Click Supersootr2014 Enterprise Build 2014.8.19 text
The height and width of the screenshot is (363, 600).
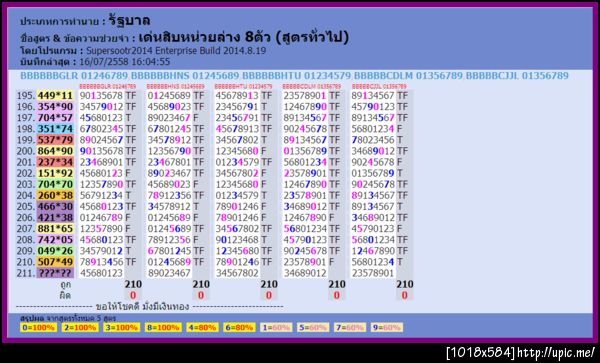click(176, 51)
